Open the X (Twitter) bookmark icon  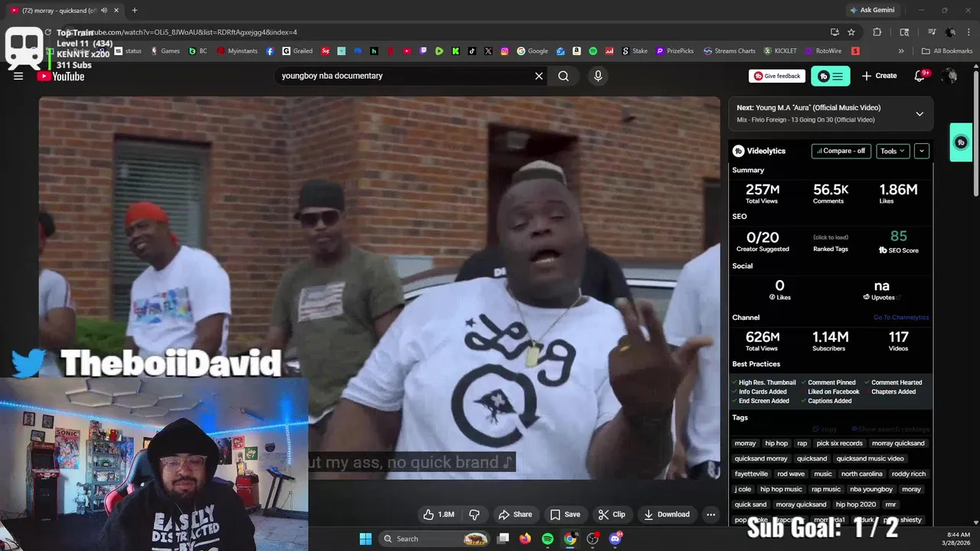pyautogui.click(x=488, y=51)
